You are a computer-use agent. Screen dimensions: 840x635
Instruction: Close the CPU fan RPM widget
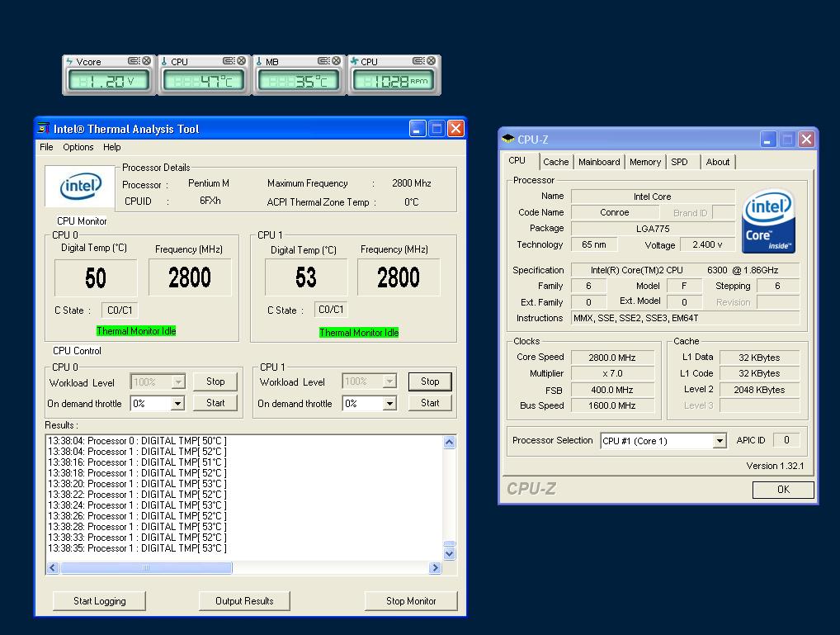431,61
